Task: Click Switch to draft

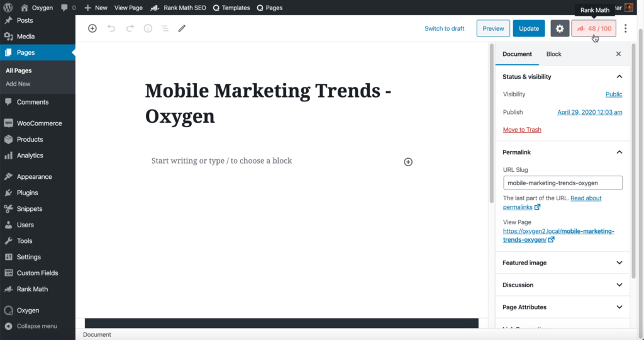Action: (x=445, y=28)
